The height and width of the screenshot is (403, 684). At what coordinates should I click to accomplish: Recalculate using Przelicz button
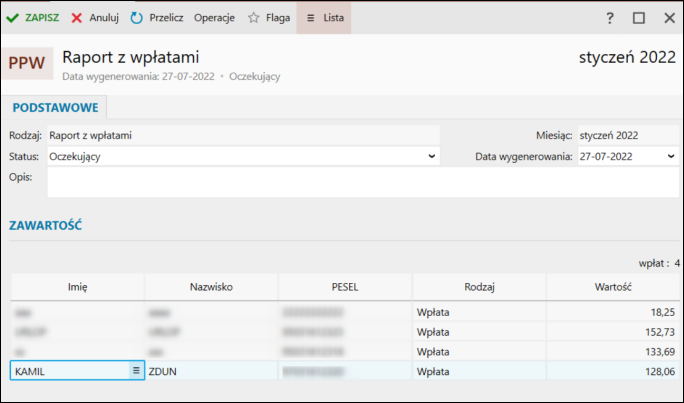tap(157, 18)
